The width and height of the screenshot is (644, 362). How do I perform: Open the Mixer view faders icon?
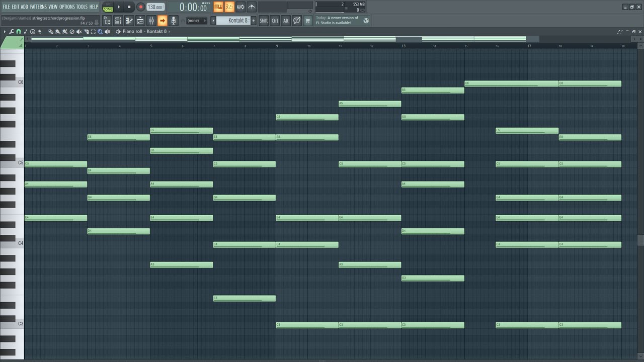[x=151, y=21]
